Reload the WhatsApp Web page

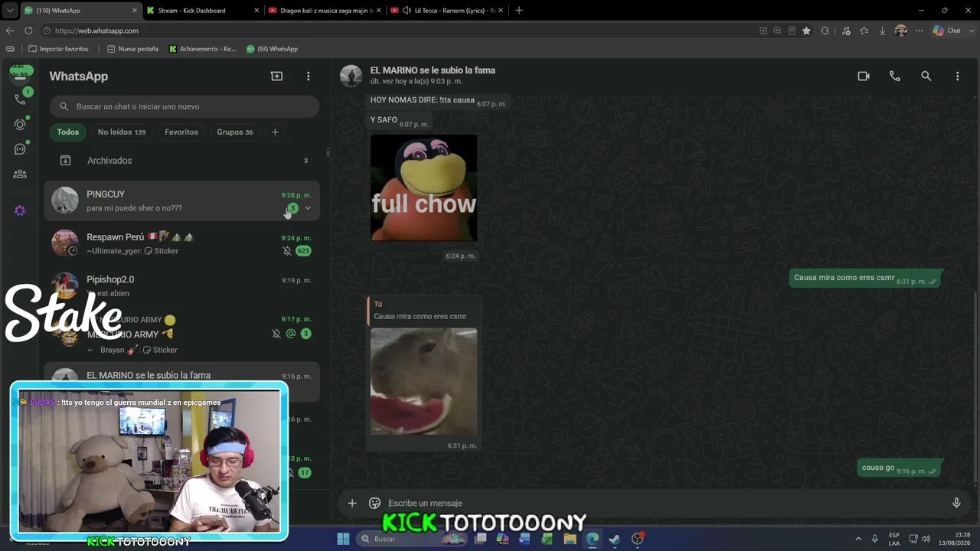pyautogui.click(x=28, y=31)
